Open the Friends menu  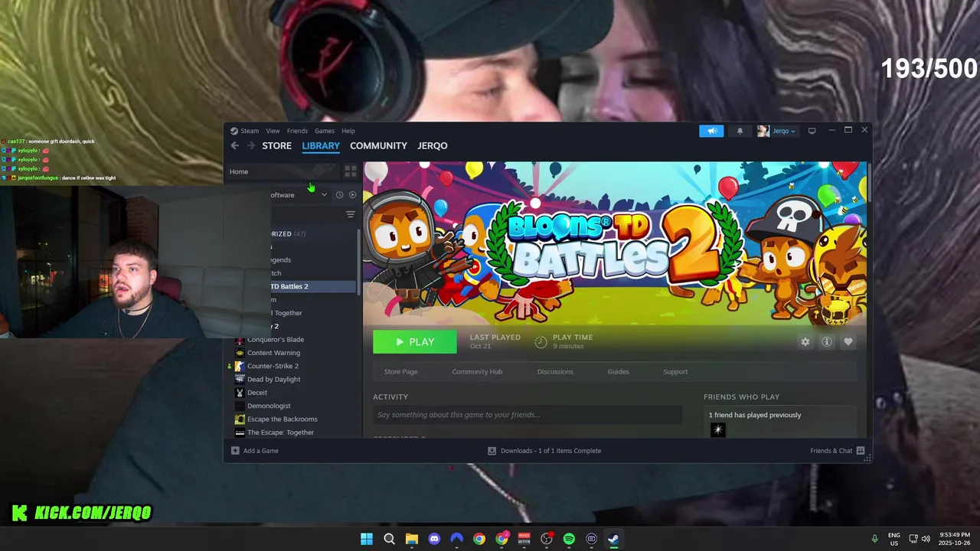(x=297, y=131)
